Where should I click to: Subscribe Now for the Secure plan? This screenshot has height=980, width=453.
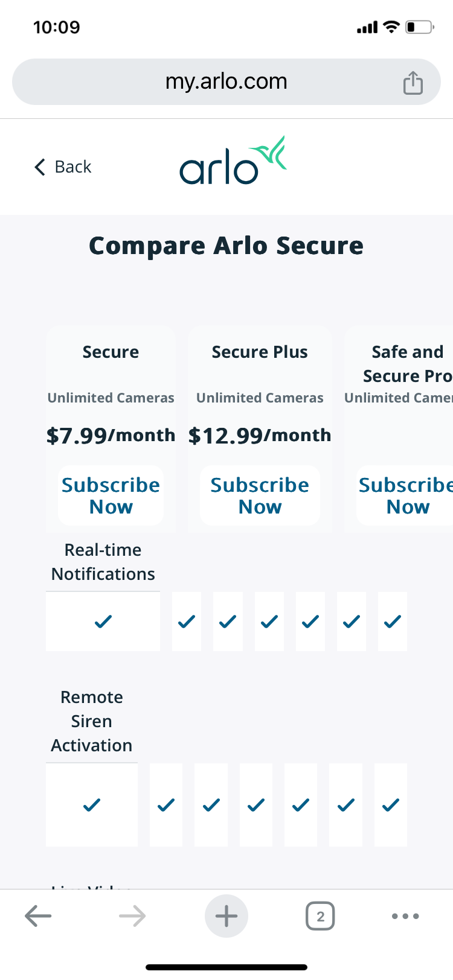coord(111,495)
